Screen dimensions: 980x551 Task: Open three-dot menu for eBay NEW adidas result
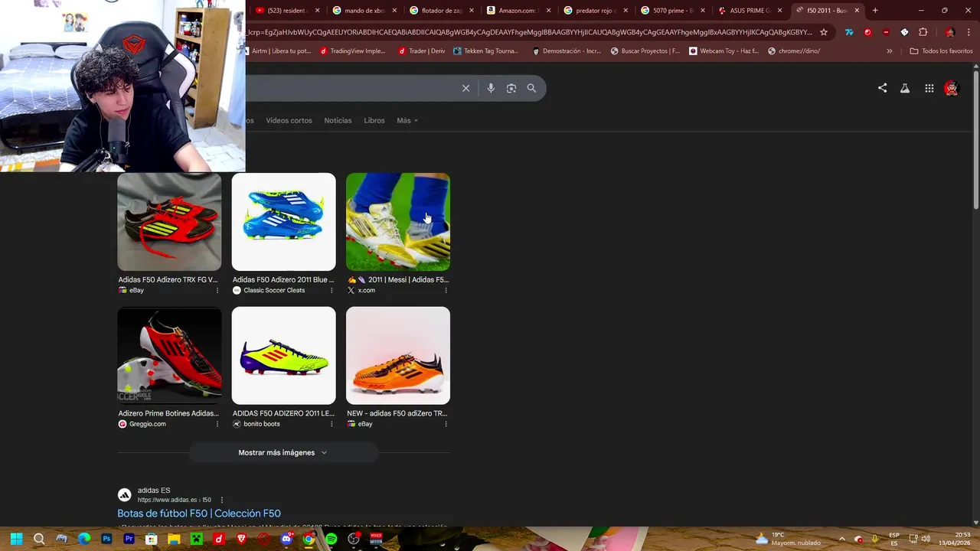446,424
